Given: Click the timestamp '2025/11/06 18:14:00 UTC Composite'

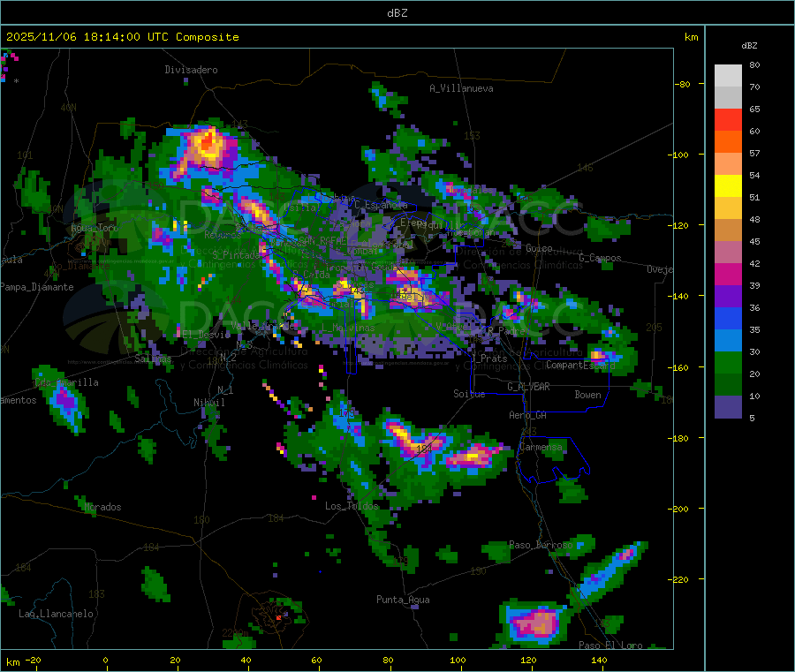Looking at the screenshot, I should click(122, 37).
